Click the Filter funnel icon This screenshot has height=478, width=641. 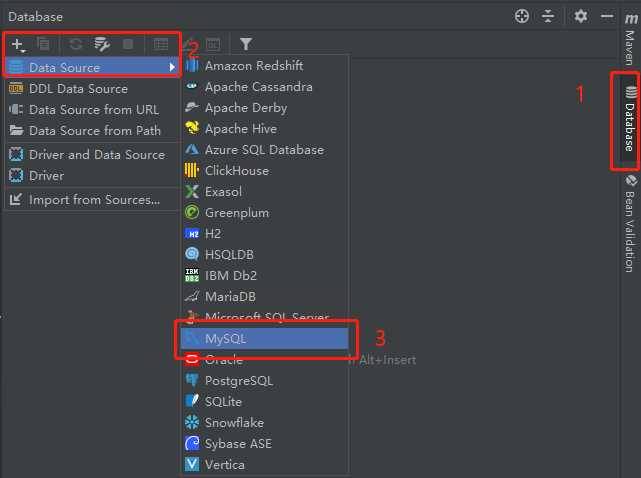tap(246, 44)
